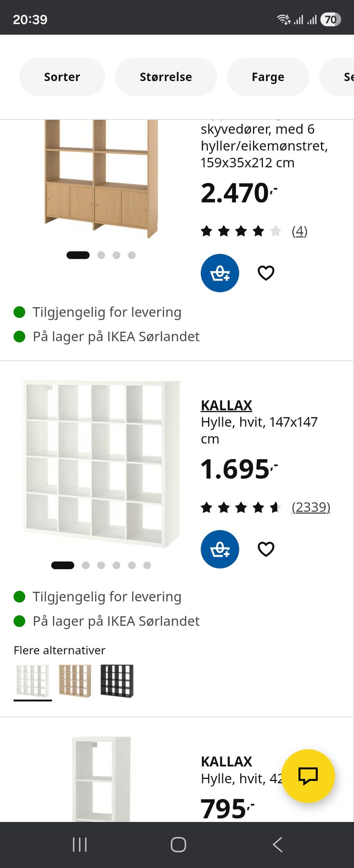Select the black-brown KALLAX color variant
This screenshot has height=868, width=354.
click(x=117, y=681)
